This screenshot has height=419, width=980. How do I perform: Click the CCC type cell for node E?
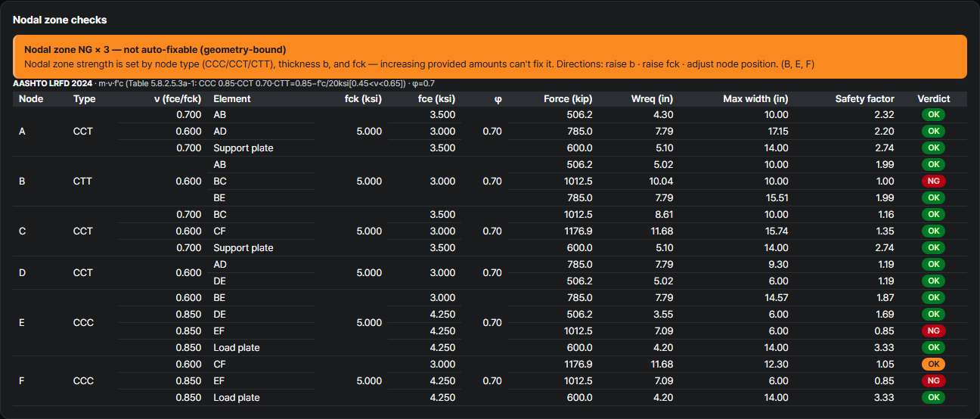click(x=83, y=323)
